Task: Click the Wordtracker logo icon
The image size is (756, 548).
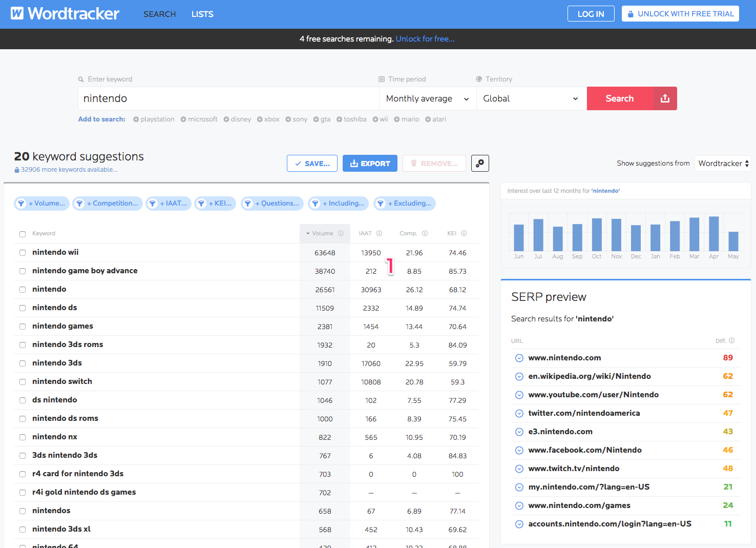Action: [17, 13]
